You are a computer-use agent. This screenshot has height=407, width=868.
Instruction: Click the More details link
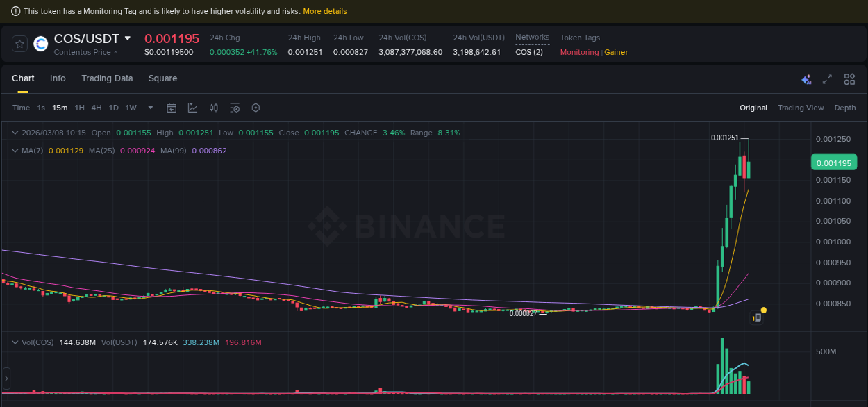click(x=324, y=10)
